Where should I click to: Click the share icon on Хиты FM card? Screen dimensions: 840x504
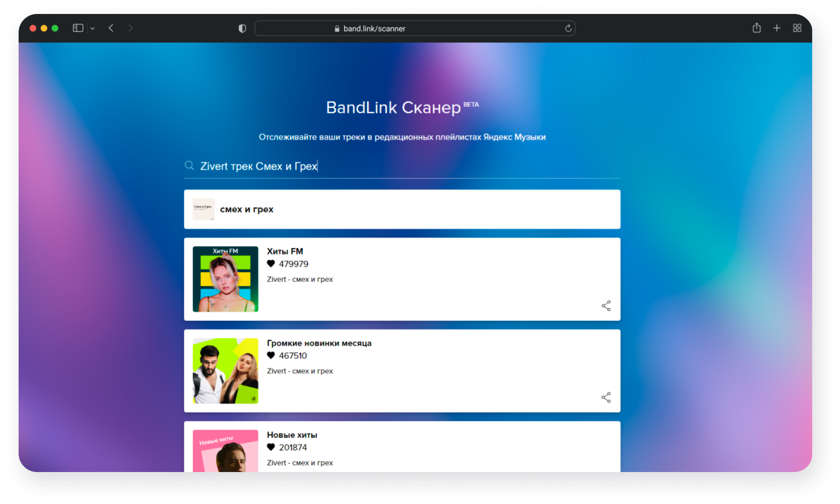pyautogui.click(x=606, y=306)
